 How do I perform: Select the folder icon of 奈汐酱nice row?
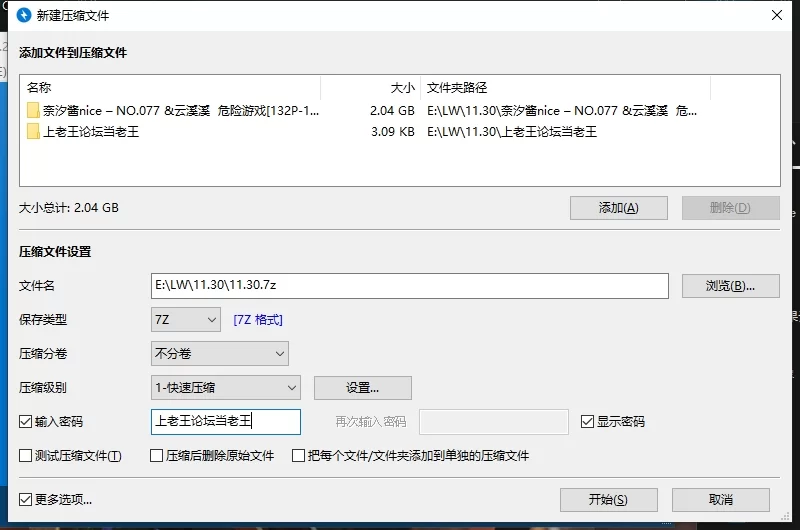[x=33, y=110]
